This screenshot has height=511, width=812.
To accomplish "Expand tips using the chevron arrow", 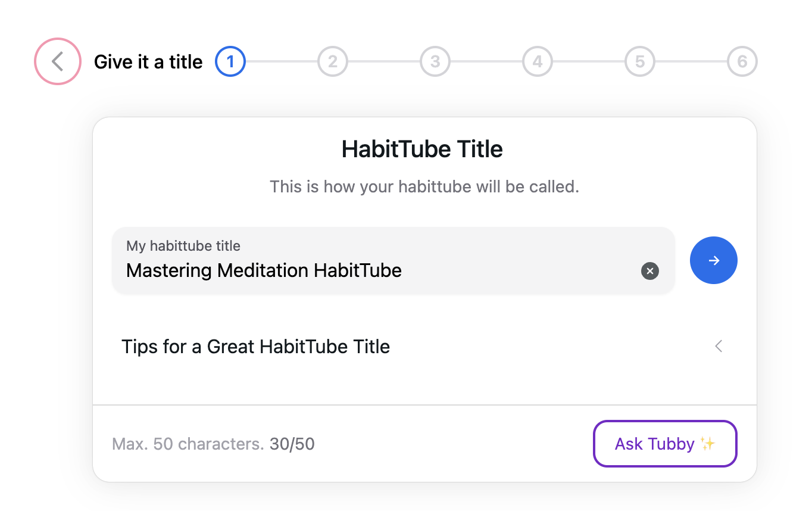I will 719,346.
